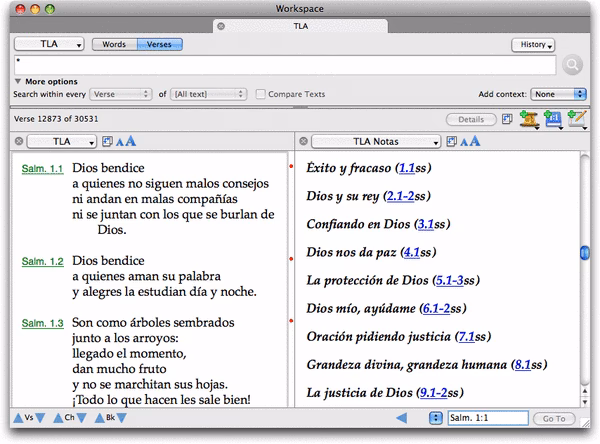Add a reference tool pane icon
The image size is (600, 444).
553,119
